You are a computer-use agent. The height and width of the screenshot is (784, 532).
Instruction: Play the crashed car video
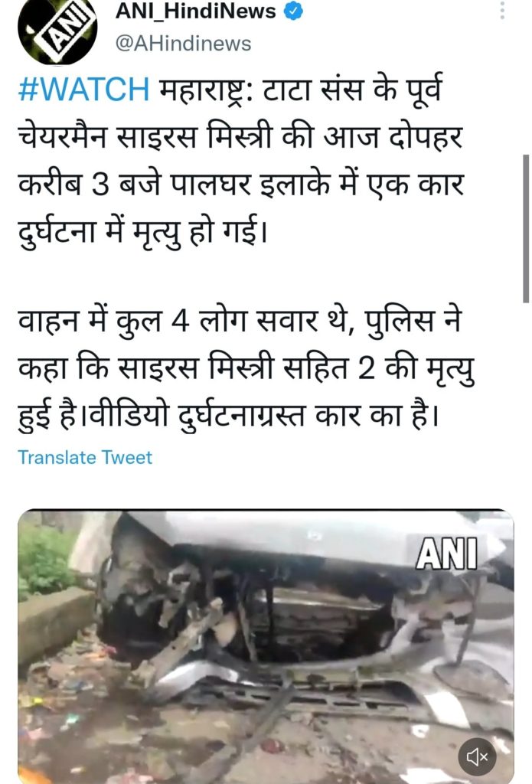click(266, 646)
